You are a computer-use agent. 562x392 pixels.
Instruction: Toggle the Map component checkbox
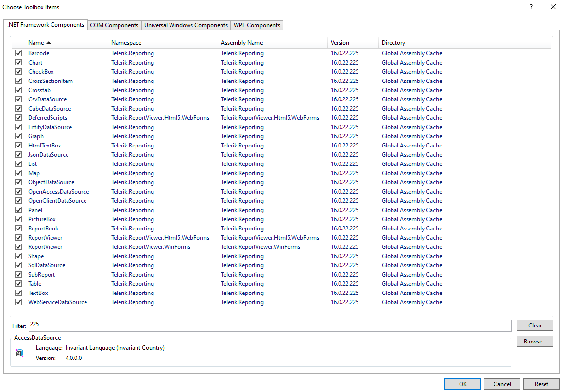[x=18, y=173]
